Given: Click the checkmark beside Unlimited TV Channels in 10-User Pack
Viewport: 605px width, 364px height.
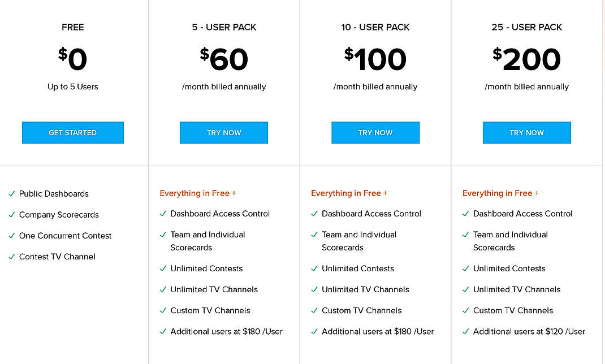Looking at the screenshot, I should pos(314,289).
